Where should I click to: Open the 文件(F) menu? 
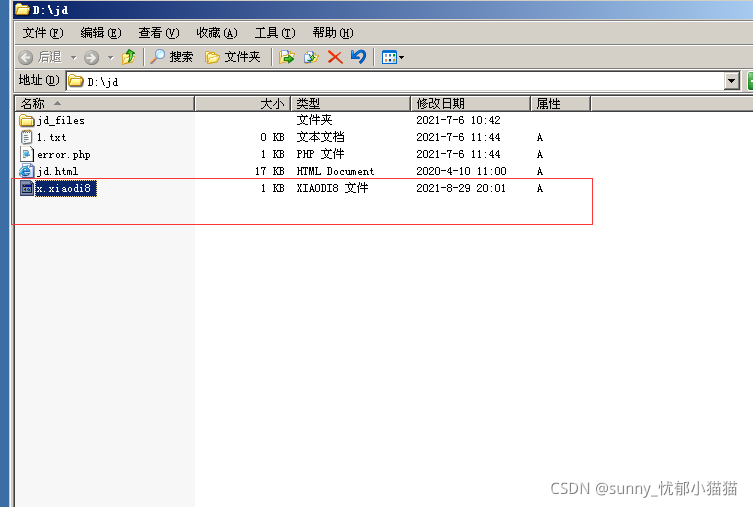(43, 33)
